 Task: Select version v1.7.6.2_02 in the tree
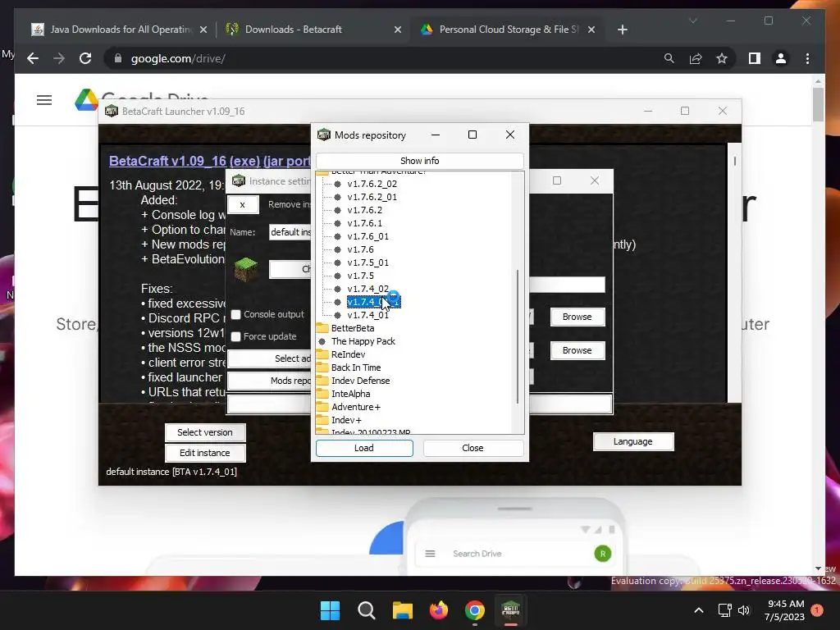click(372, 184)
